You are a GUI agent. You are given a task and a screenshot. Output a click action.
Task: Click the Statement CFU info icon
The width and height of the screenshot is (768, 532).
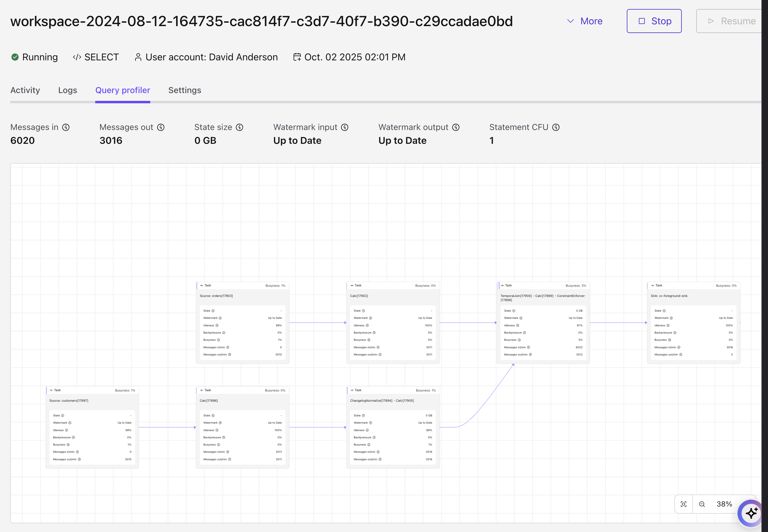coord(556,127)
